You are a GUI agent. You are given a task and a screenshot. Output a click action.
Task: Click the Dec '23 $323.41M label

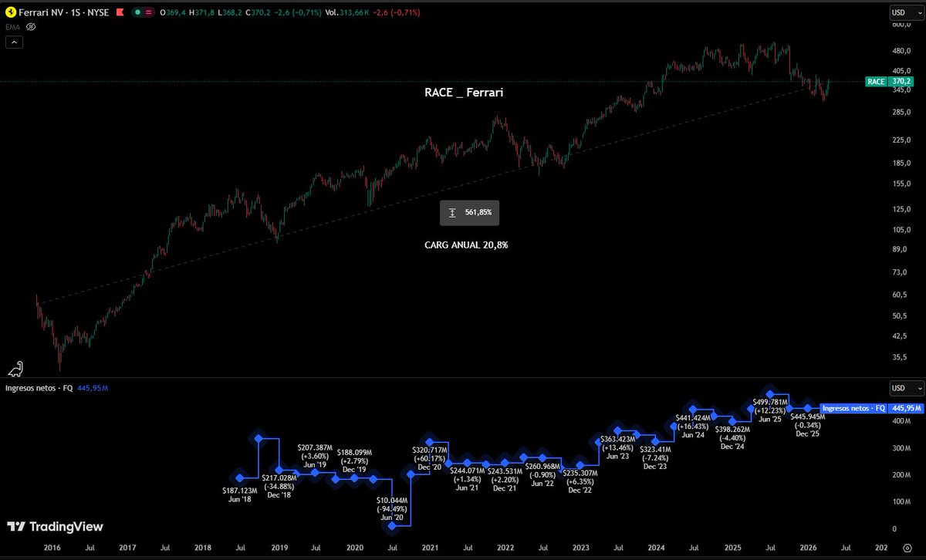coord(656,457)
